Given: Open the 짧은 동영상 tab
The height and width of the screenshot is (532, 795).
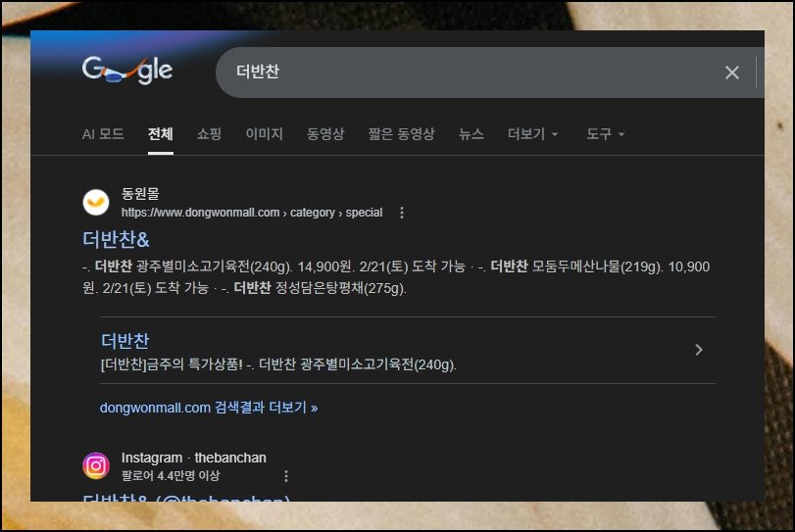Looking at the screenshot, I should 402,134.
